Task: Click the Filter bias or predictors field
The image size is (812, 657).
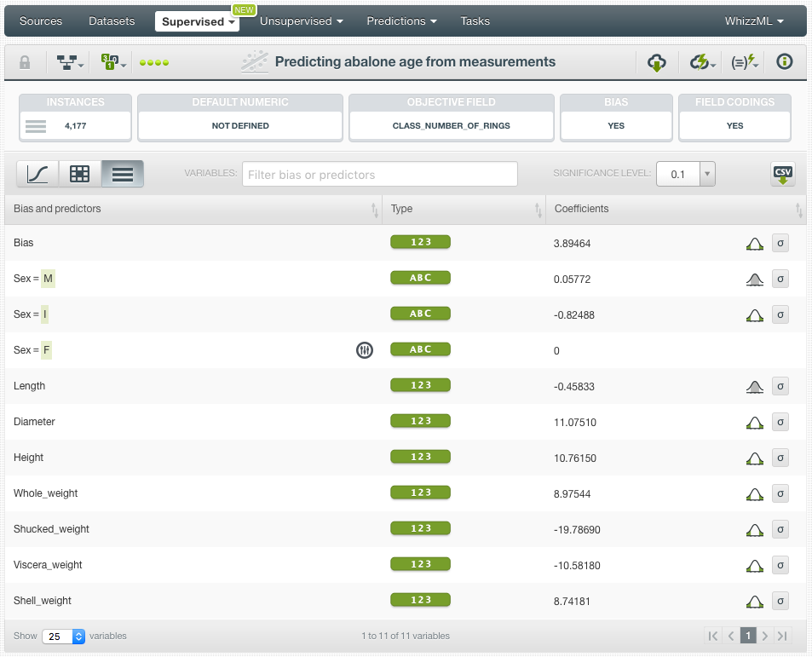Action: coord(380,175)
